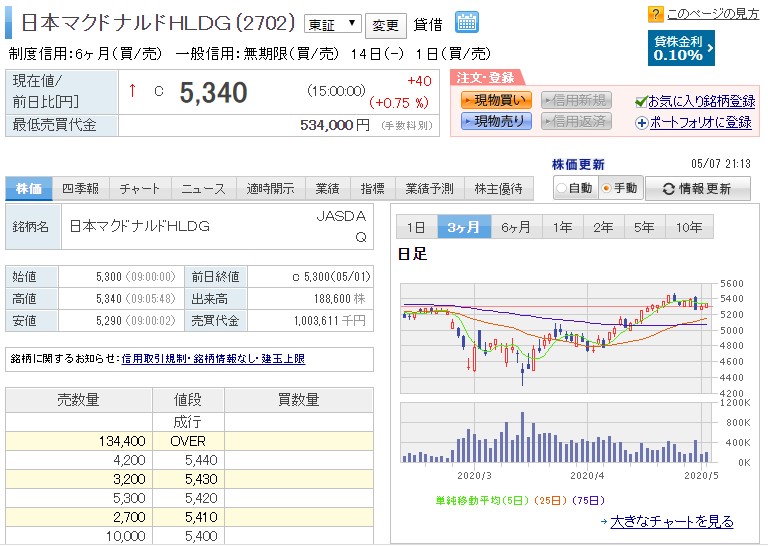768x547 pixels.
Task: Click the green checkmark favorite icon
Action: 641,101
